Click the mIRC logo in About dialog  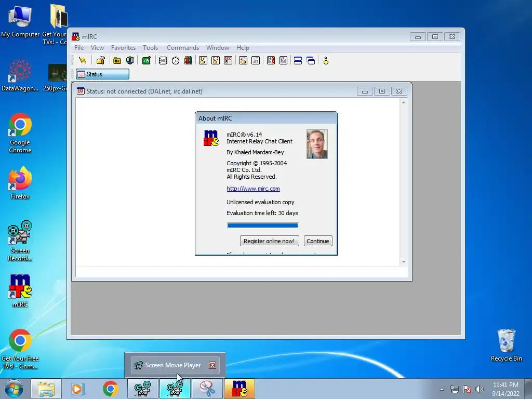tap(211, 138)
